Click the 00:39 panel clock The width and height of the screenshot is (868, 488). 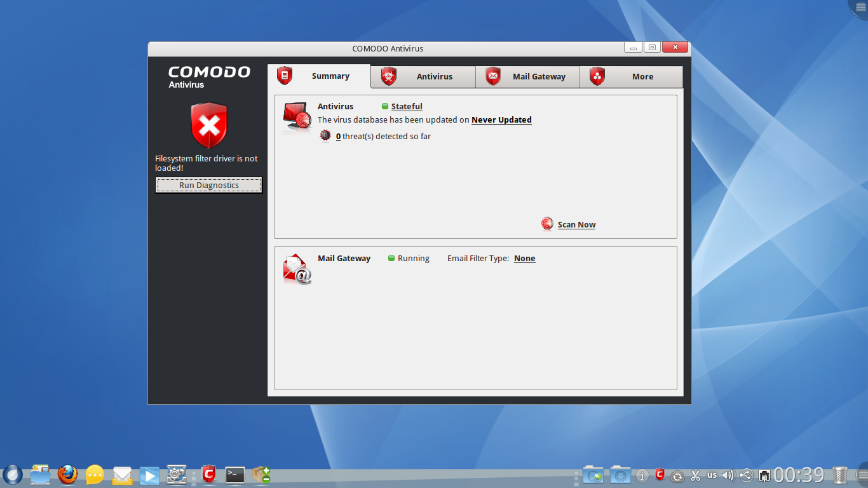[x=799, y=475]
